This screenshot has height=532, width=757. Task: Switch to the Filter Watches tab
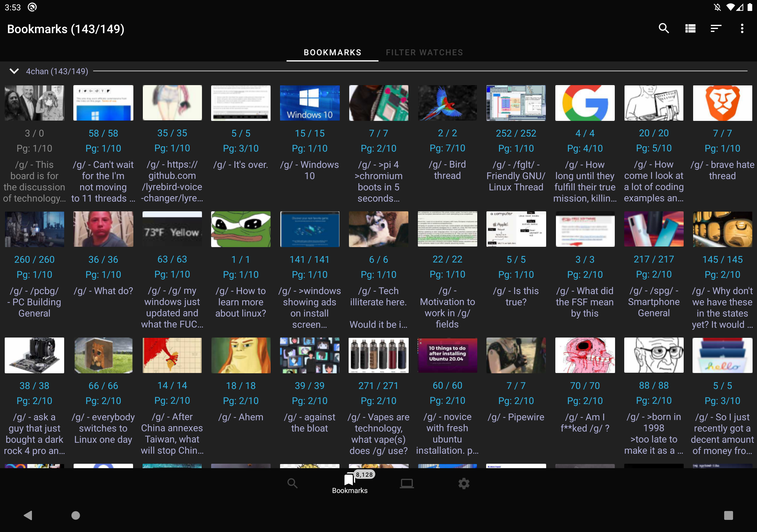tap(424, 52)
